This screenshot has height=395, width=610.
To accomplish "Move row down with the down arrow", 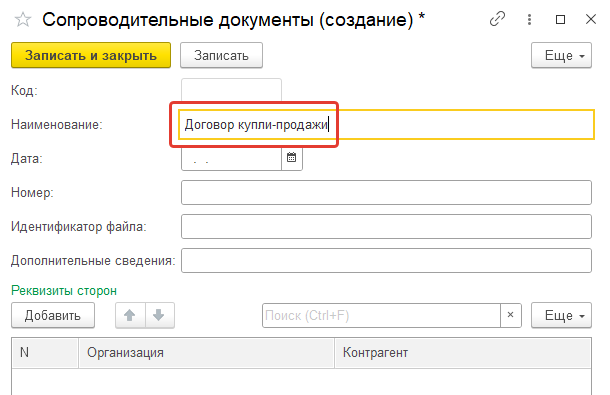I will (x=159, y=315).
